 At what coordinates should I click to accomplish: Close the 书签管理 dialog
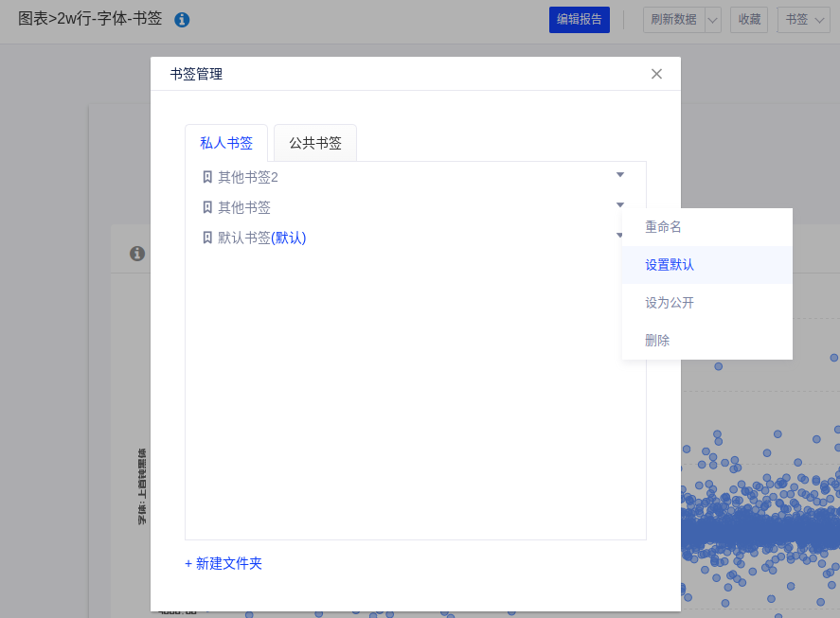pos(656,74)
